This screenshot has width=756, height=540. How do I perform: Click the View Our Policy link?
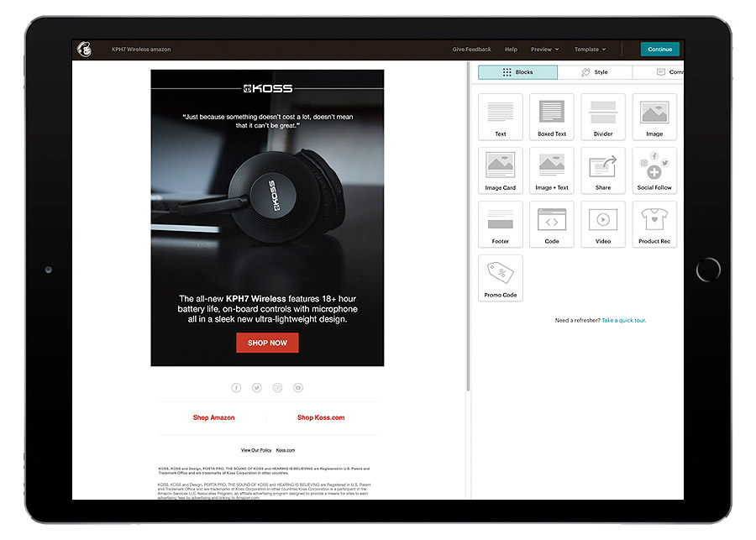pos(256,450)
